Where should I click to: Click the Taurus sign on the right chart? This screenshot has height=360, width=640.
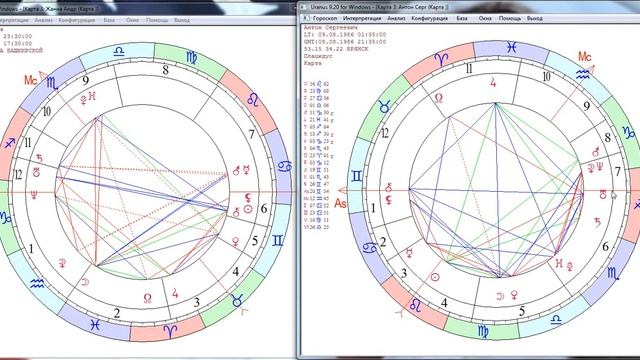(384, 107)
